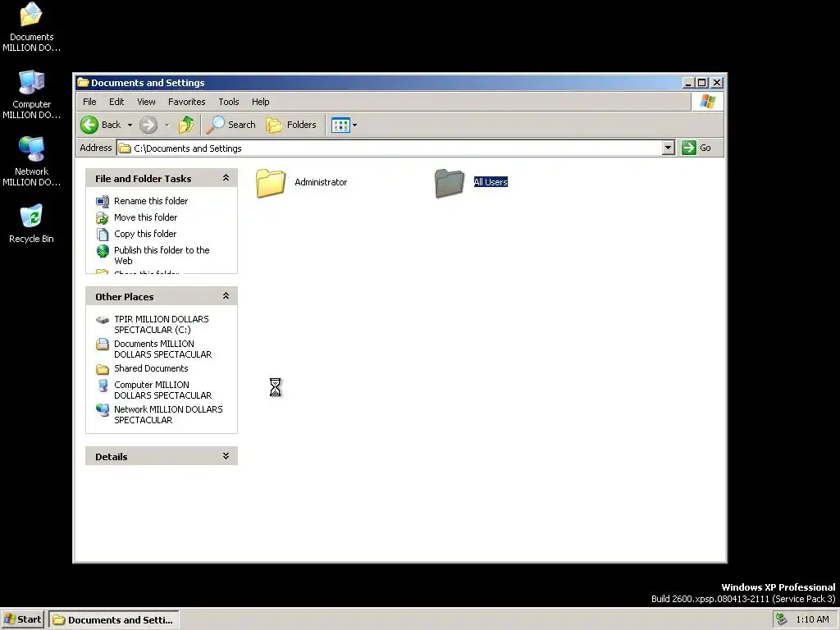Click the system tray network icon
Image resolution: width=840 pixels, height=630 pixels.
[782, 619]
